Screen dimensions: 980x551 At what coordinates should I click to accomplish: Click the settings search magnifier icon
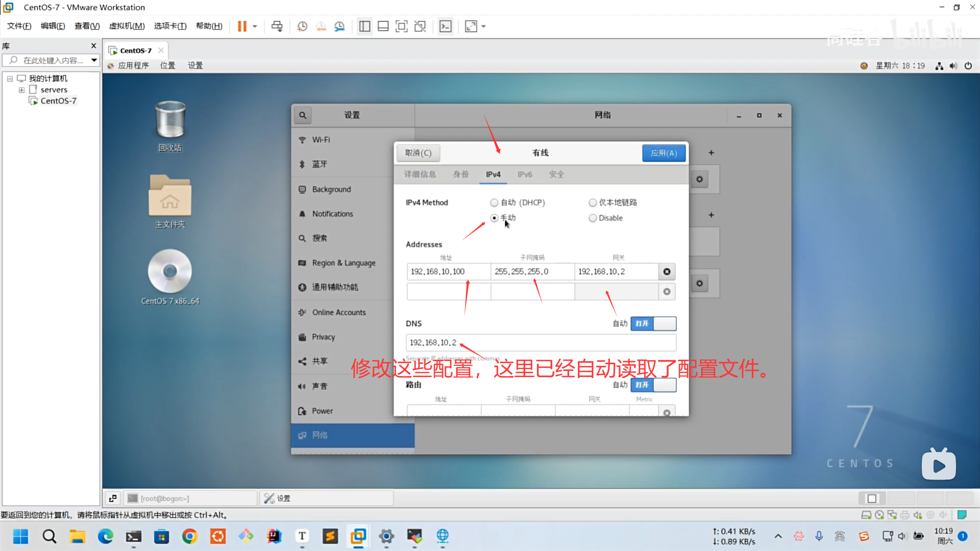[303, 115]
